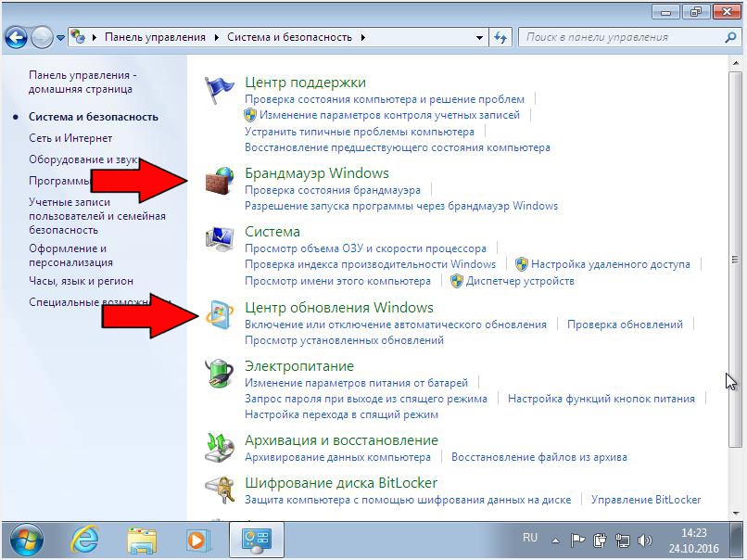This screenshot has width=747, height=560.
Task: Select the open Система и безопасность sidebar item
Action: click(94, 117)
